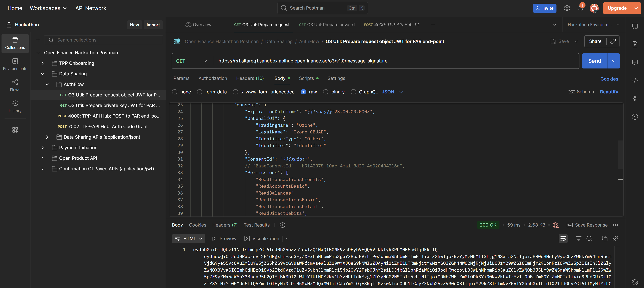The width and height of the screenshot is (644, 288).
Task: Copy response body with copy icon
Action: (x=604, y=239)
